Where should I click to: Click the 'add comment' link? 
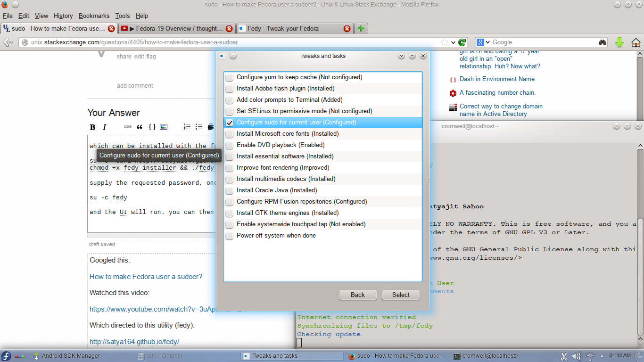tap(135, 86)
